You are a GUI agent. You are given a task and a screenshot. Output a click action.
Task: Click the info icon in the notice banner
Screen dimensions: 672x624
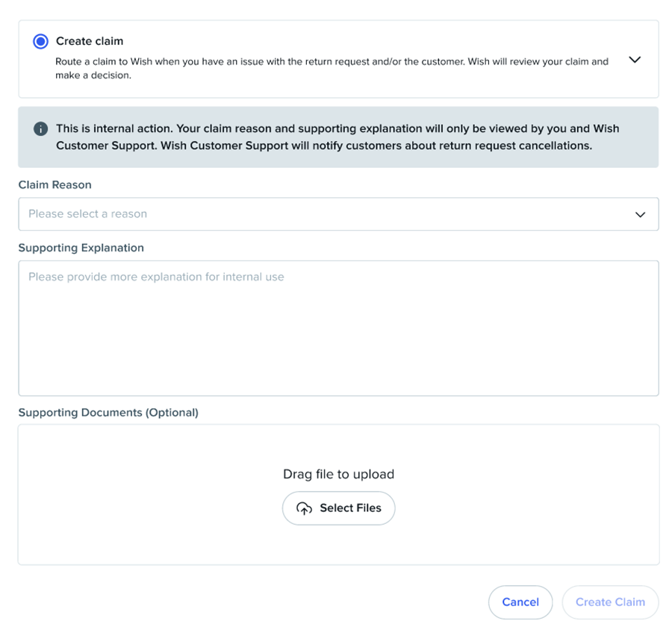(x=41, y=129)
